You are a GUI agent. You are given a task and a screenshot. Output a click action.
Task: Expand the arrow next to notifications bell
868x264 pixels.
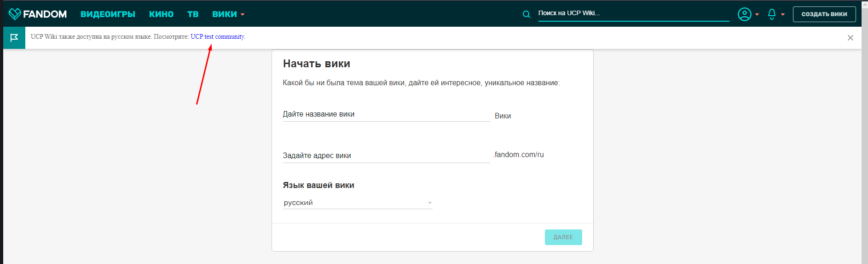[x=783, y=15]
